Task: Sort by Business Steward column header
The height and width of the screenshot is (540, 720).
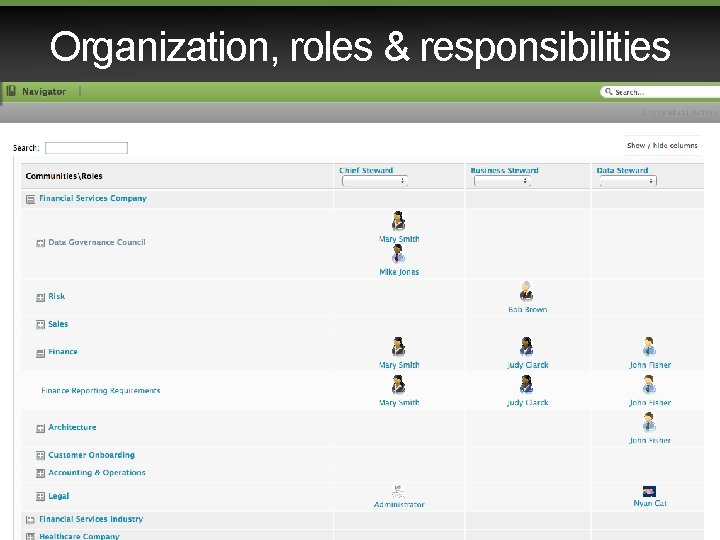Action: [504, 170]
